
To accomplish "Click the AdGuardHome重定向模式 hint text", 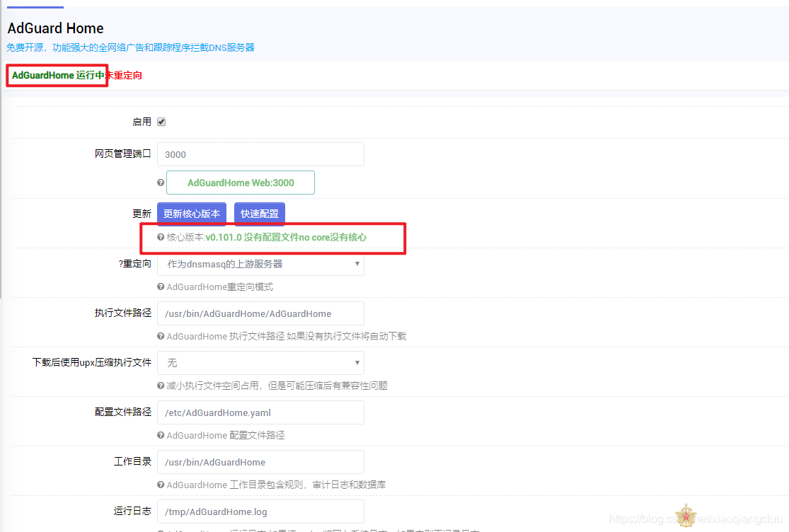I will pos(220,287).
